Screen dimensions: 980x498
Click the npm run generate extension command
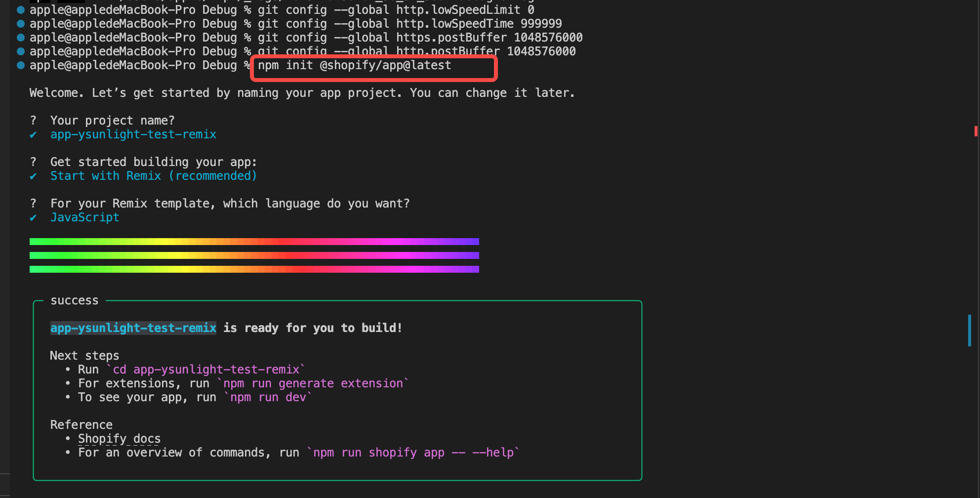tap(313, 383)
